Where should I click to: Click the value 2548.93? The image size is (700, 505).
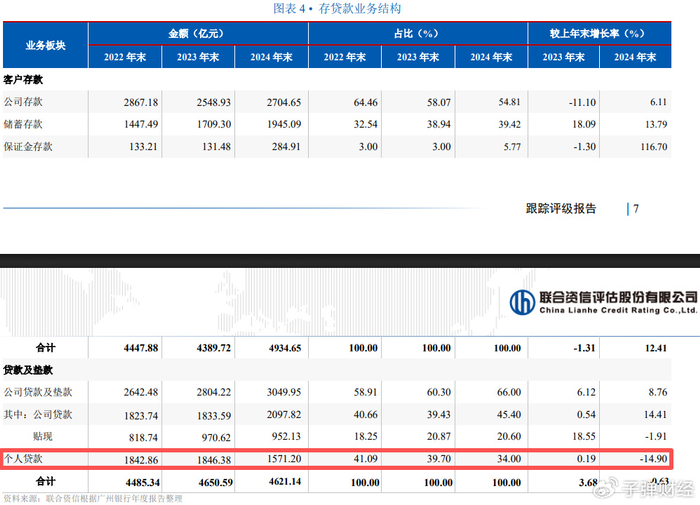tap(214, 102)
